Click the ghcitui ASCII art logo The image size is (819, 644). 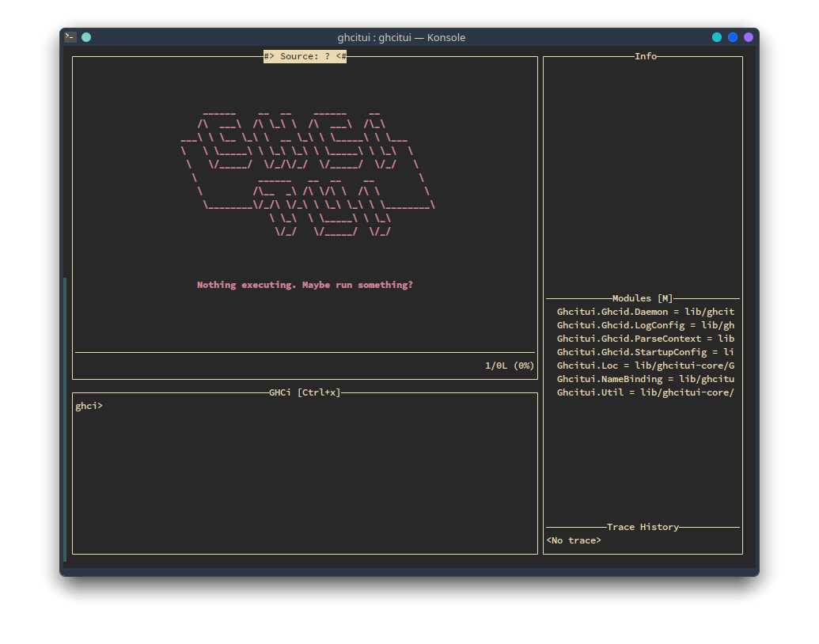coord(307,172)
